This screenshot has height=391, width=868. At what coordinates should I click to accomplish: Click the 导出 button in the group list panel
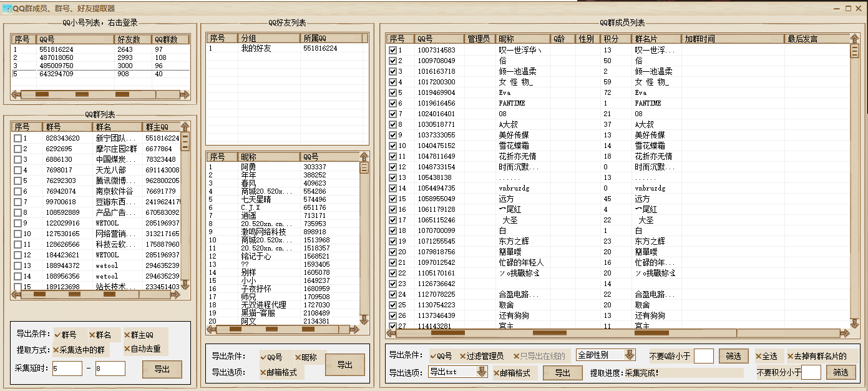coord(163,369)
